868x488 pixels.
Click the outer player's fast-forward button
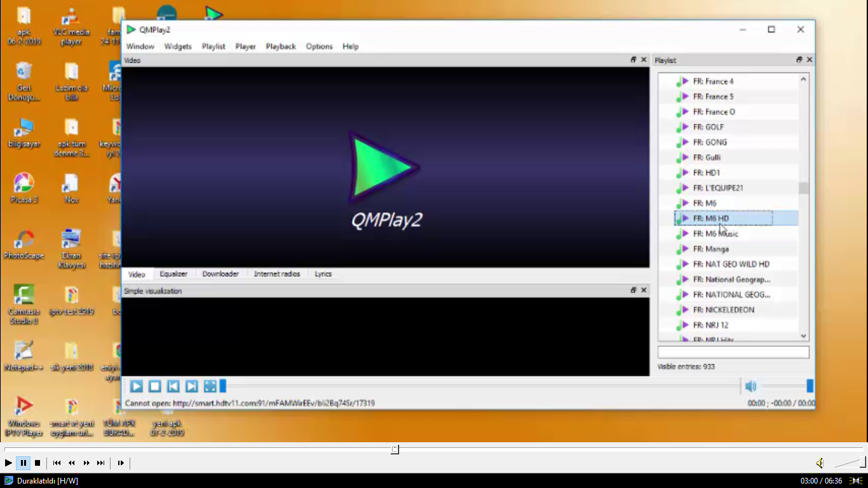pyautogui.click(x=86, y=463)
